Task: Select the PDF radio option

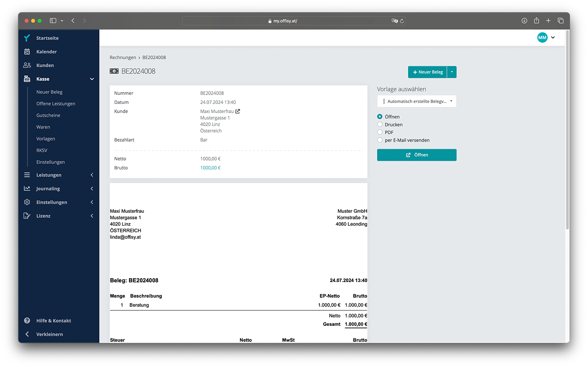Action: pyautogui.click(x=380, y=132)
